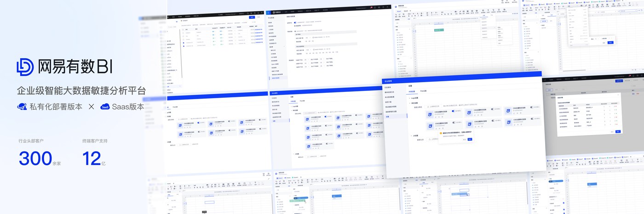This screenshot has width=644, height=214.
Task: Toggle the blue switch in the 平台管理 window
Action: (x=295, y=23)
